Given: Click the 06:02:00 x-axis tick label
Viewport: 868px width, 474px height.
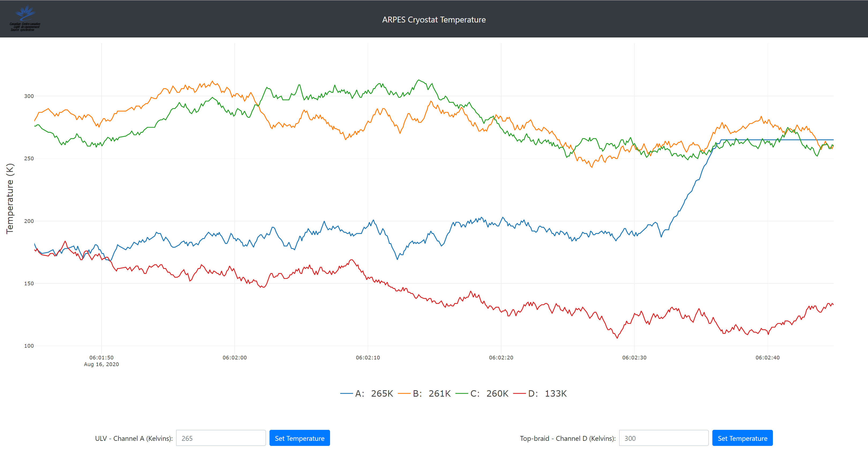Looking at the screenshot, I should [x=234, y=358].
